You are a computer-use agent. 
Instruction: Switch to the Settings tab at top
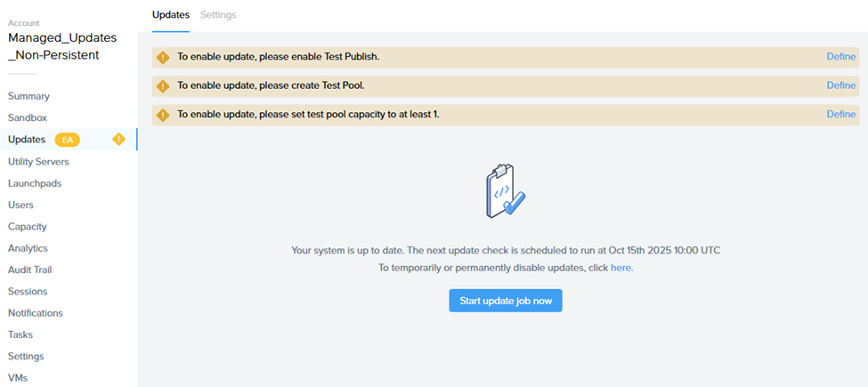[x=218, y=15]
